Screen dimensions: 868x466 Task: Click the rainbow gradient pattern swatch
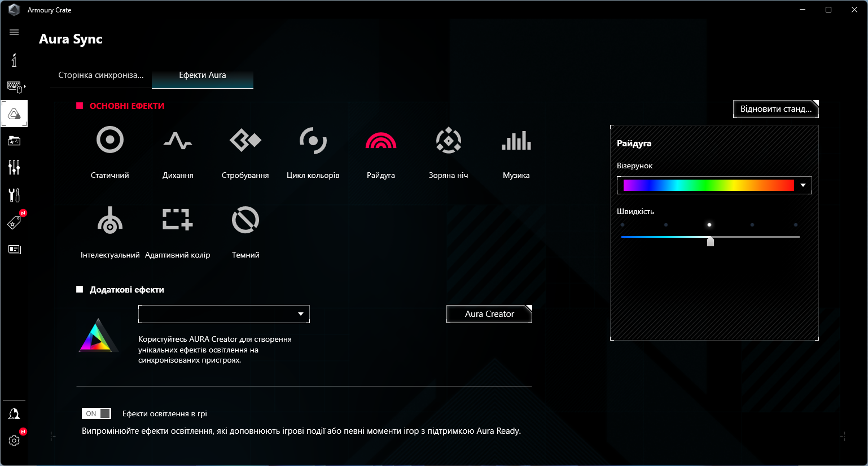(709, 185)
